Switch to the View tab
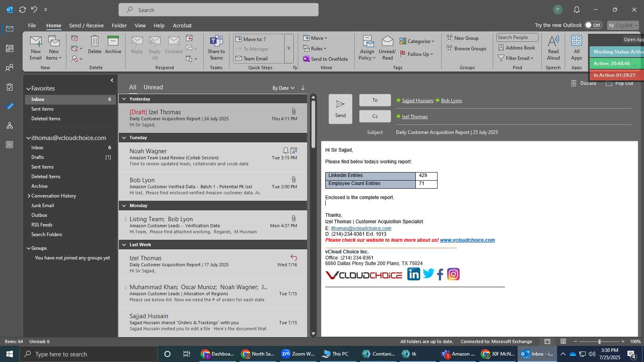This screenshot has height=362, width=644. click(140, 25)
